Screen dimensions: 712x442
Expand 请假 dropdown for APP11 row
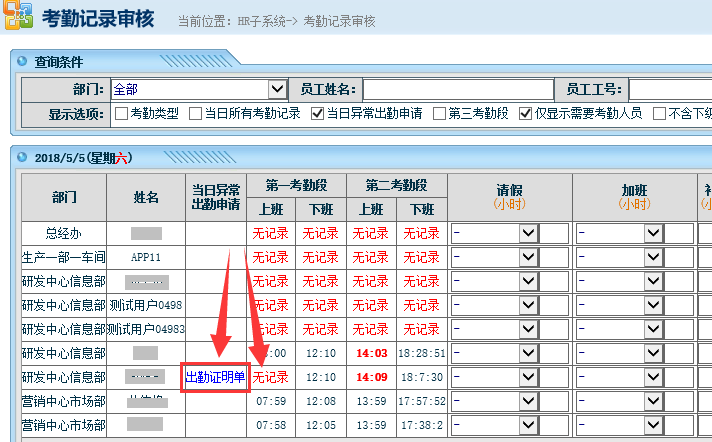click(x=529, y=257)
